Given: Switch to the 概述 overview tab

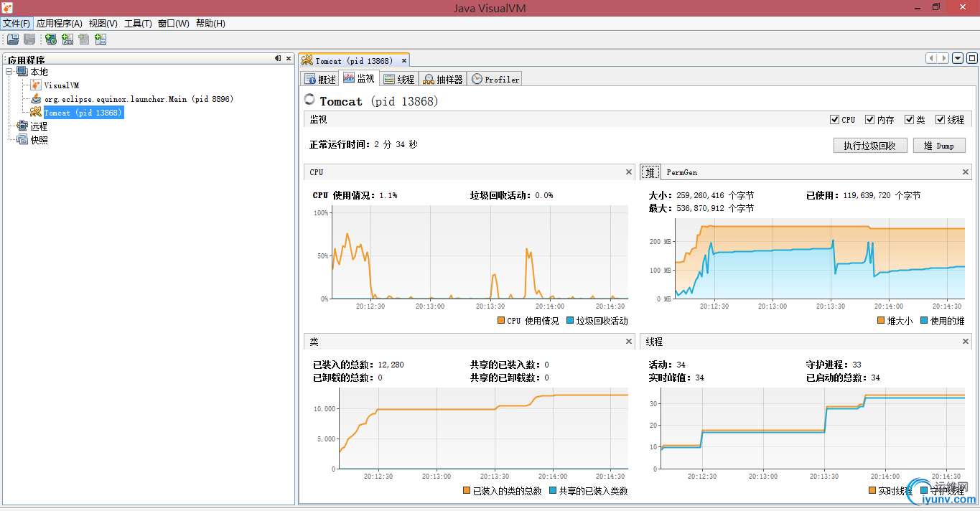Looking at the screenshot, I should coord(319,79).
